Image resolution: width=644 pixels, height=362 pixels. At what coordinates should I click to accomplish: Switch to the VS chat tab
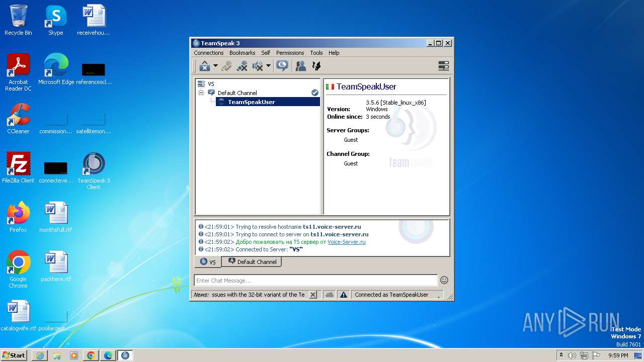click(208, 262)
